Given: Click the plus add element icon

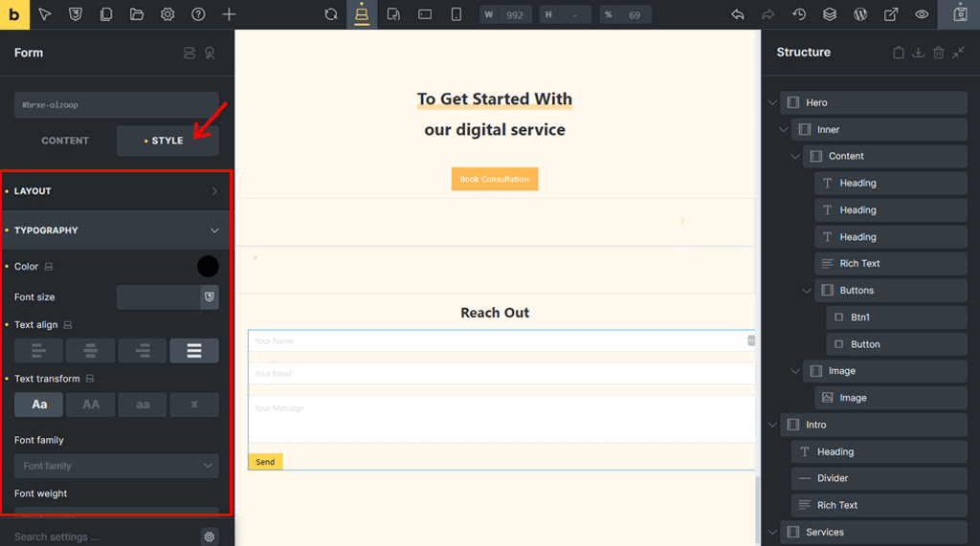Looking at the screenshot, I should (x=229, y=14).
